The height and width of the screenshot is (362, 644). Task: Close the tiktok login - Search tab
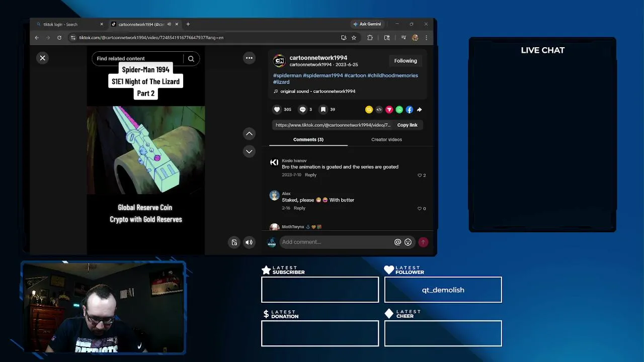(x=102, y=24)
